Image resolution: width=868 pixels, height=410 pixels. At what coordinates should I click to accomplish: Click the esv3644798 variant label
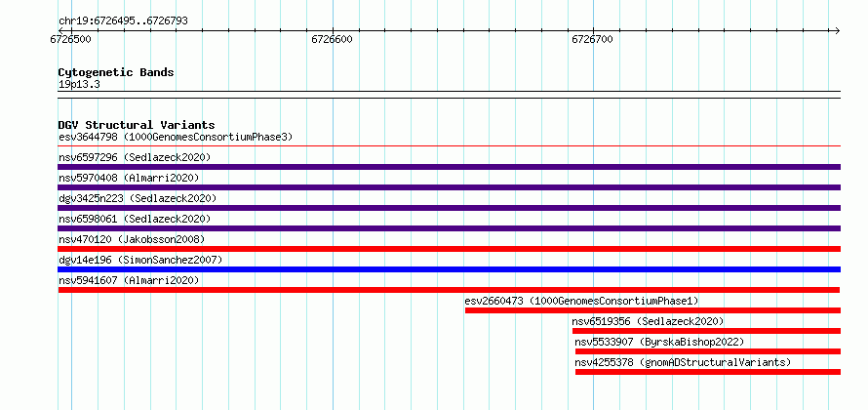[176, 137]
